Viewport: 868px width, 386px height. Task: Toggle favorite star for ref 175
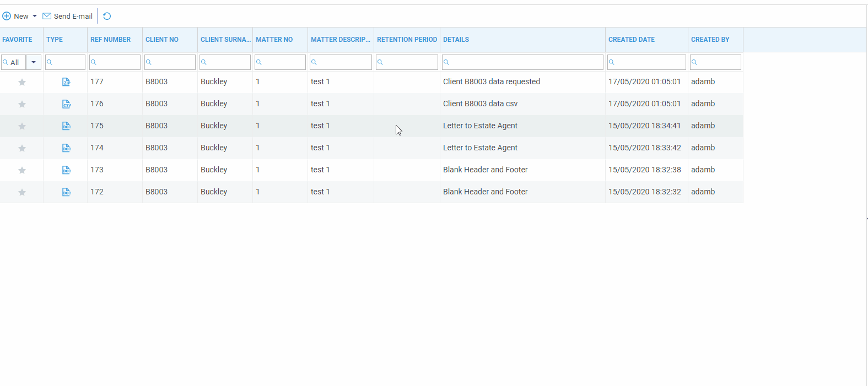point(22,126)
